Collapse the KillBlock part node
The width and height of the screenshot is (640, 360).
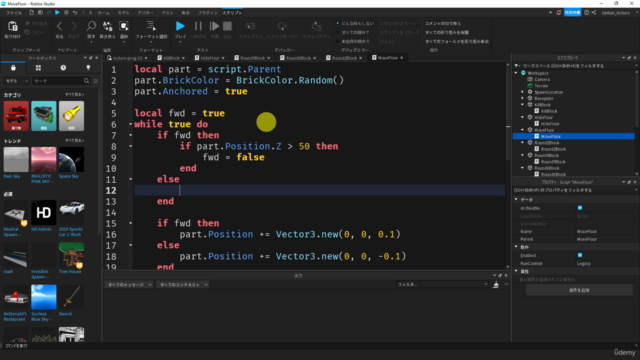[x=523, y=105]
